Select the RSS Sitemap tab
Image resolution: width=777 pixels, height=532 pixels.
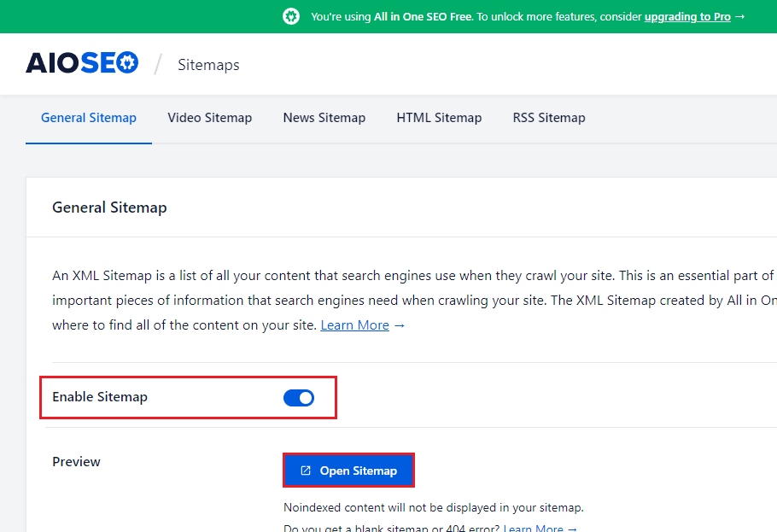coord(549,117)
